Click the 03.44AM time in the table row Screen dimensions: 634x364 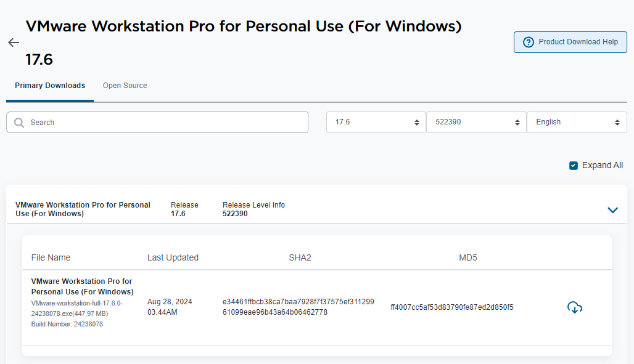point(163,312)
